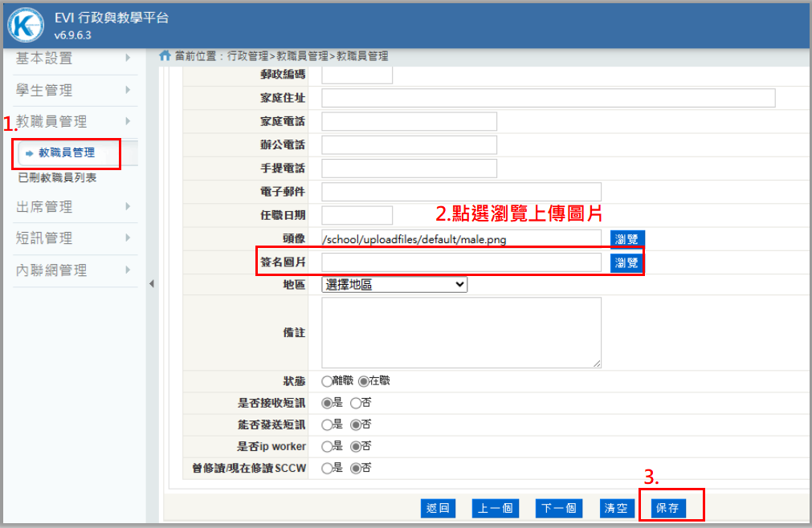The width and height of the screenshot is (812, 528).
Task: Click the home icon beside the breadcrumb
Action: 165,56
